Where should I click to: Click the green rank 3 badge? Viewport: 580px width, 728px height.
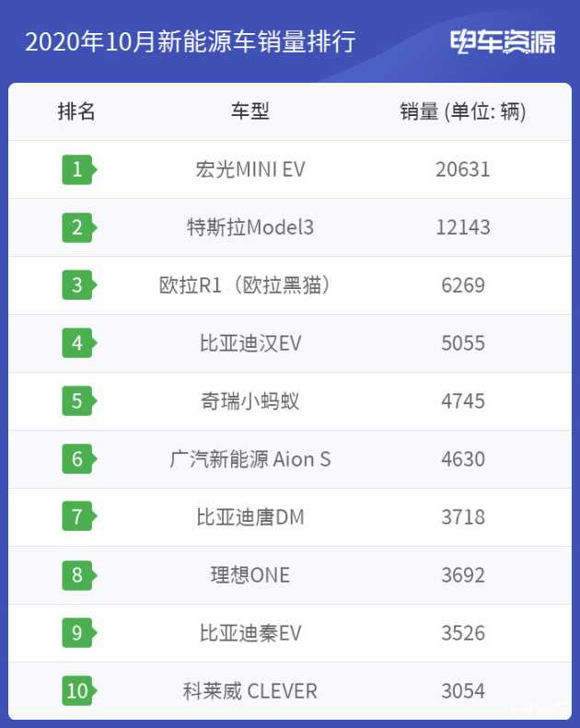pyautogui.click(x=79, y=285)
